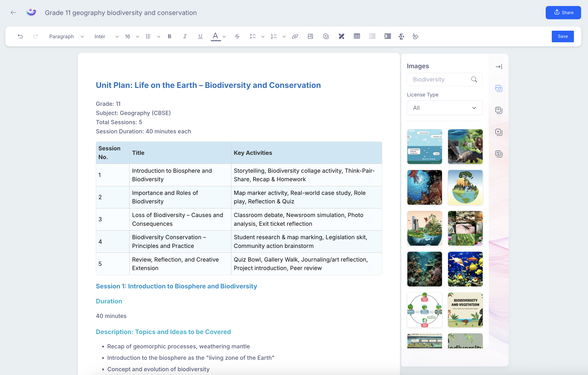Click the numbered list icon
Viewport: 588px width, 375px height.
click(x=274, y=36)
